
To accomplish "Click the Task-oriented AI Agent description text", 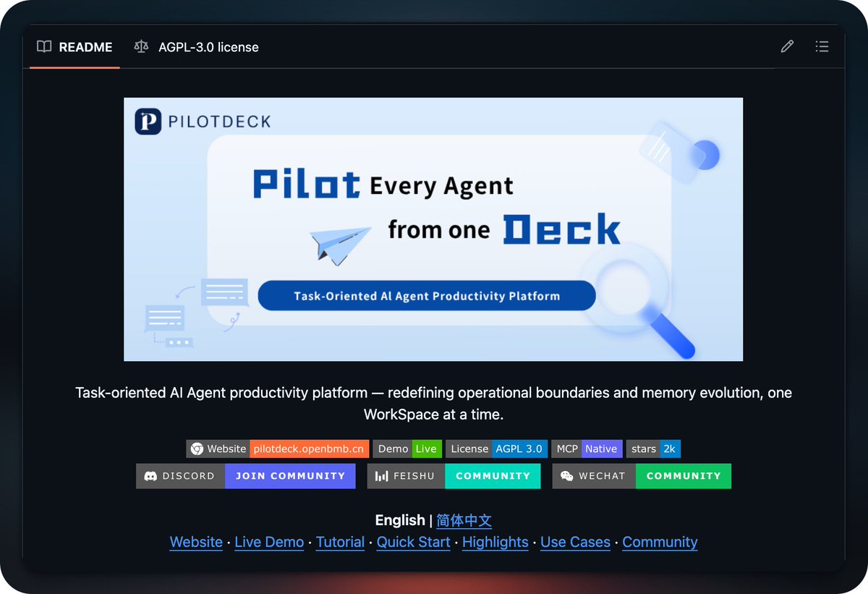I will click(433, 404).
